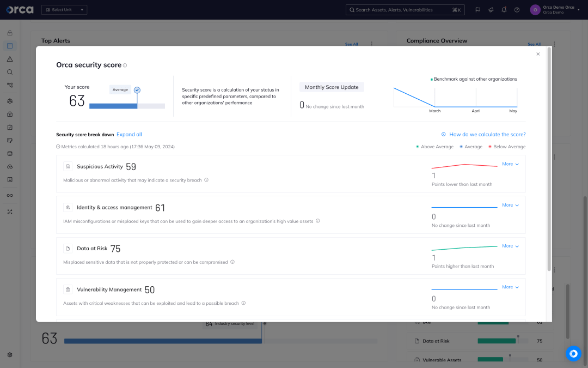Expand More for Identity & access management
The image size is (588, 368).
[x=510, y=205]
